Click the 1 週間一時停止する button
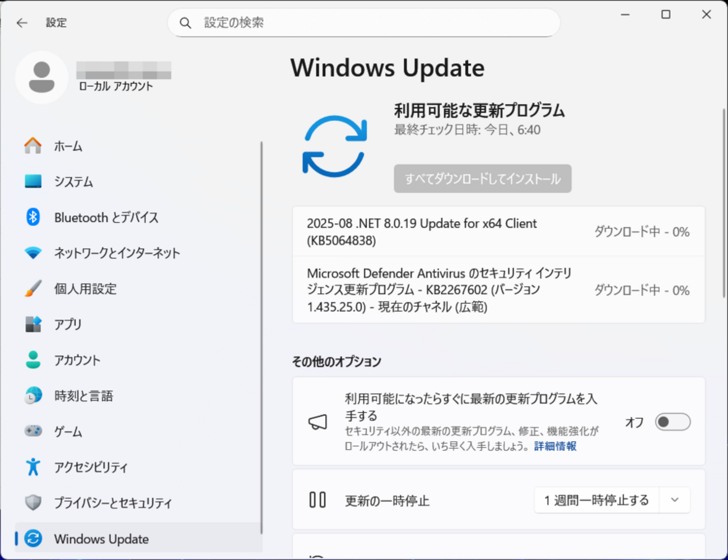728x560 pixels. click(x=596, y=500)
